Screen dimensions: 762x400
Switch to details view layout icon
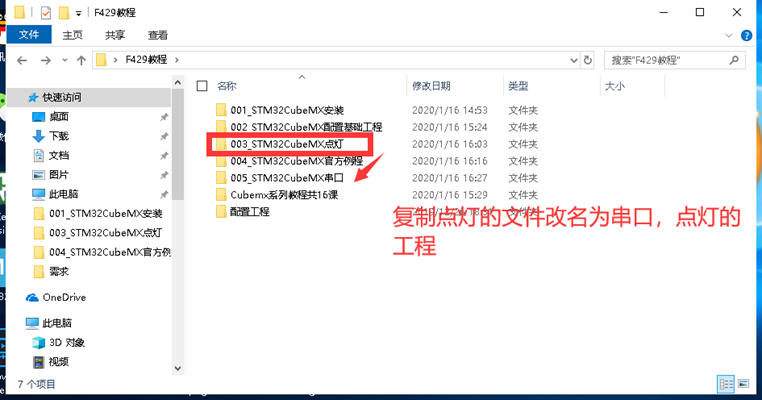coord(726,384)
